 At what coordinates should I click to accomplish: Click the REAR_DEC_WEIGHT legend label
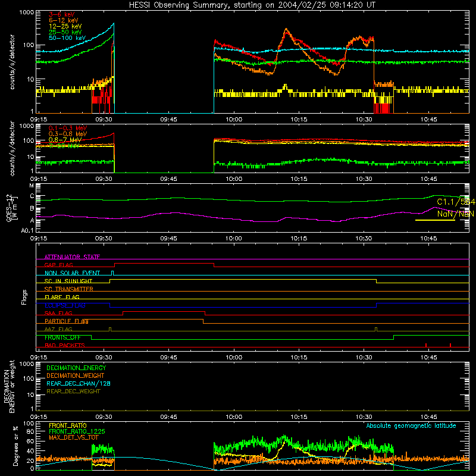73,392
